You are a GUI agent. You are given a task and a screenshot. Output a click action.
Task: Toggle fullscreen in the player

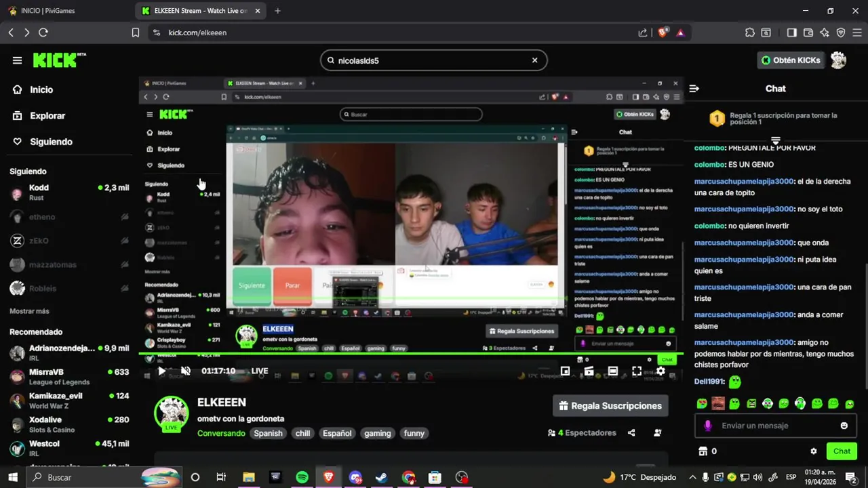(637, 371)
